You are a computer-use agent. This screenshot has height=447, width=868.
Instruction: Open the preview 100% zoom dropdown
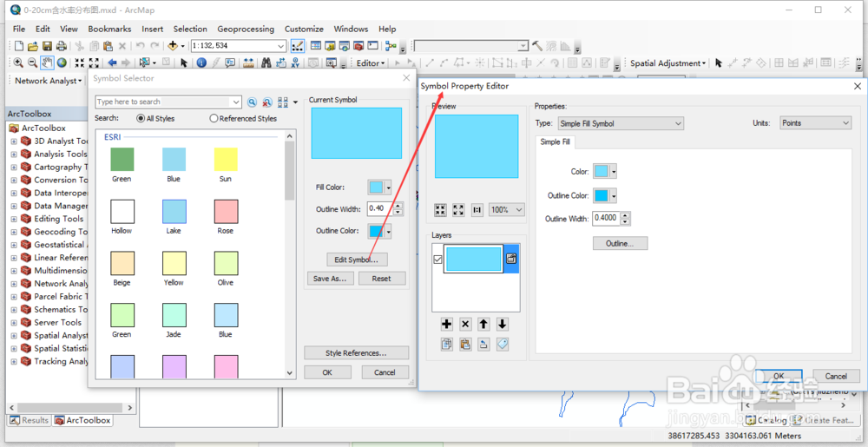(507, 210)
